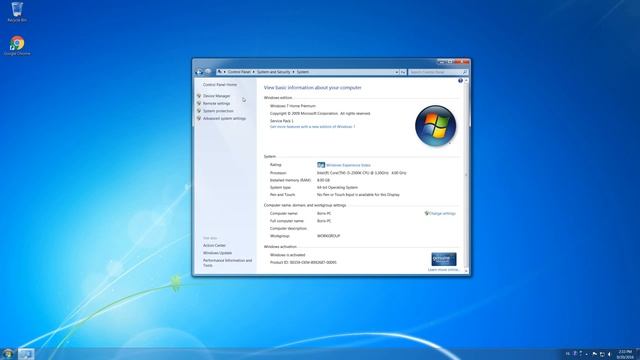Image resolution: width=640 pixels, height=360 pixels.
Task: Click the Control Panel breadcrumb
Action: 239,72
